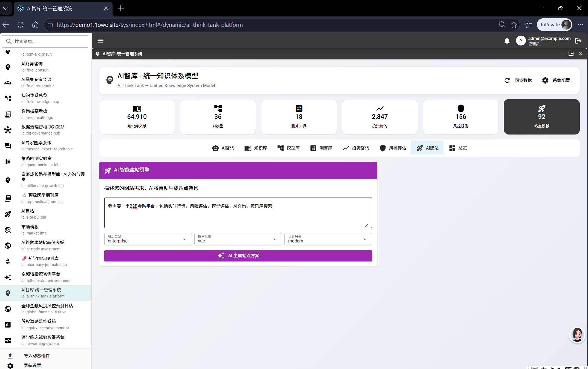Open 系统配置 settings

556,81
